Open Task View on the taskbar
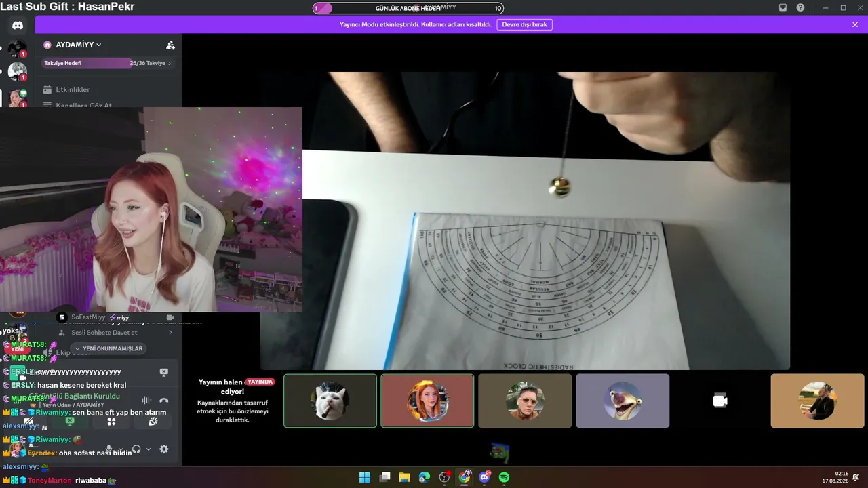The image size is (868, 488). 384,477
